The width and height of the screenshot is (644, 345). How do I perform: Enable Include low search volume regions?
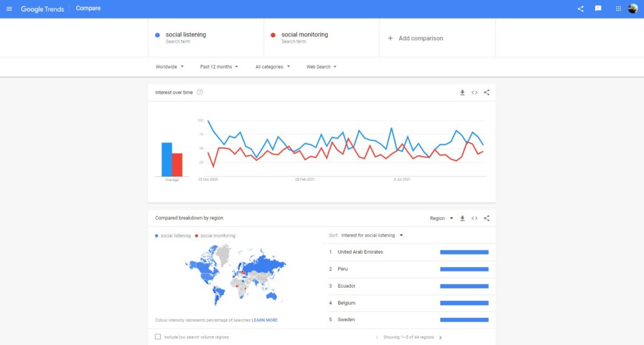[158, 337]
